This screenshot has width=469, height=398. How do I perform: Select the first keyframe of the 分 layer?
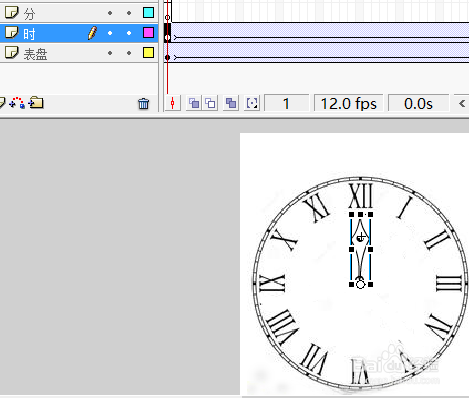coord(167,12)
